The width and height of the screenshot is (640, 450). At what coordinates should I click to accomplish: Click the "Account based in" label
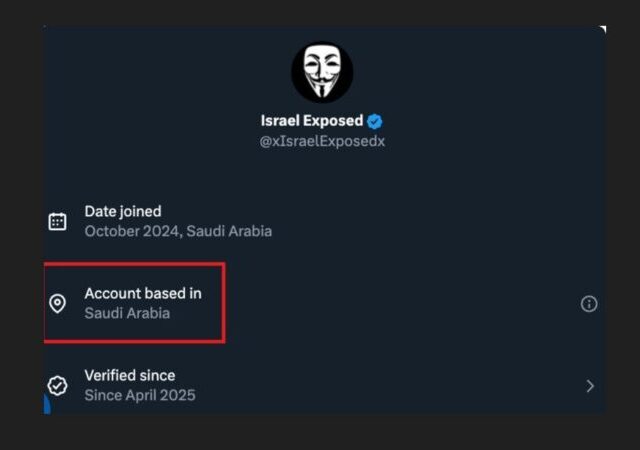click(143, 293)
